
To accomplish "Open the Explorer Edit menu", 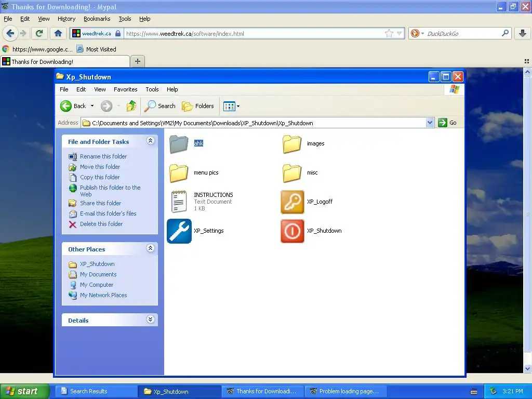I will (x=81, y=89).
